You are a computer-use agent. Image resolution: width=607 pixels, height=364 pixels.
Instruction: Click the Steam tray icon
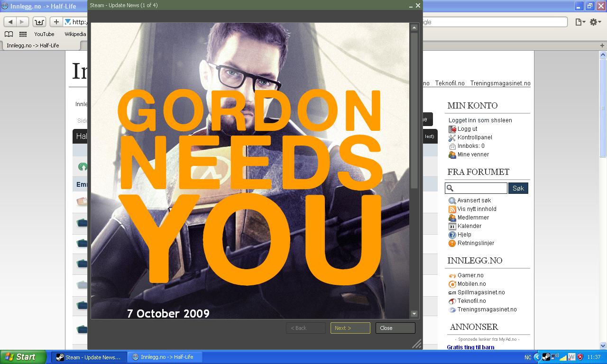[546, 357]
